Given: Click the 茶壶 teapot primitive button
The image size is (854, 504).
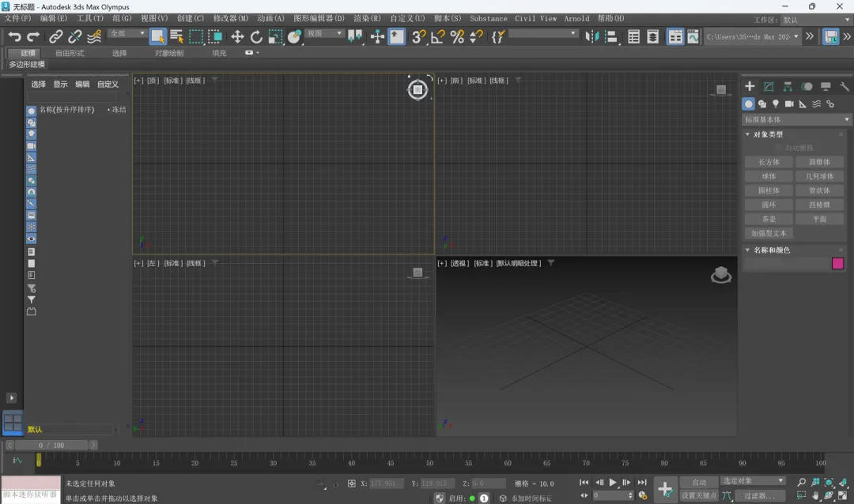Looking at the screenshot, I should (x=769, y=219).
